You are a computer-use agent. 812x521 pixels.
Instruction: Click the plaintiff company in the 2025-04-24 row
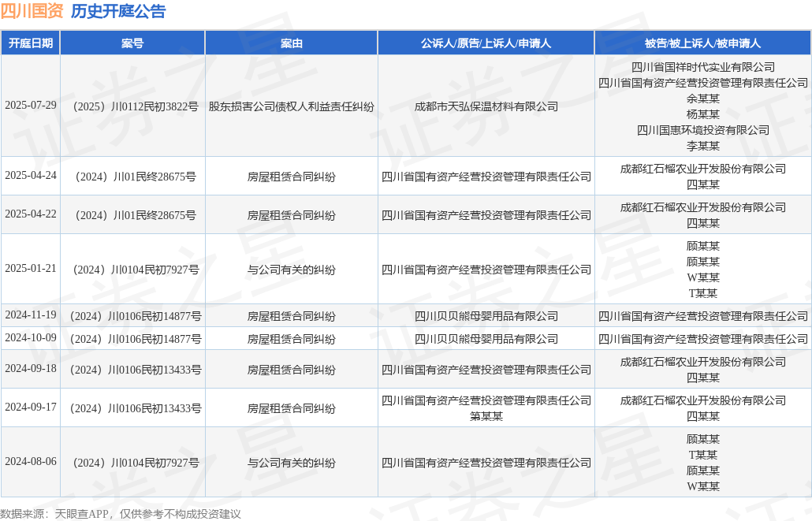pos(486,177)
